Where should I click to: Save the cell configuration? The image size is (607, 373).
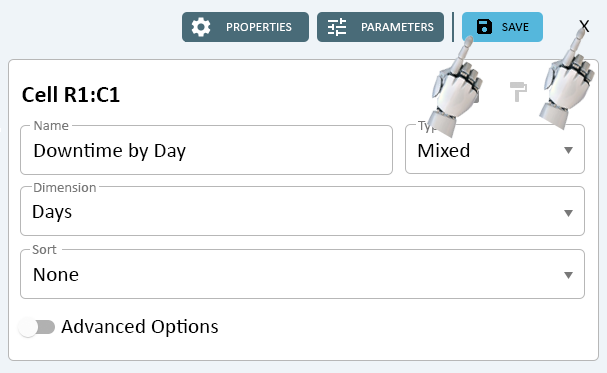click(502, 27)
